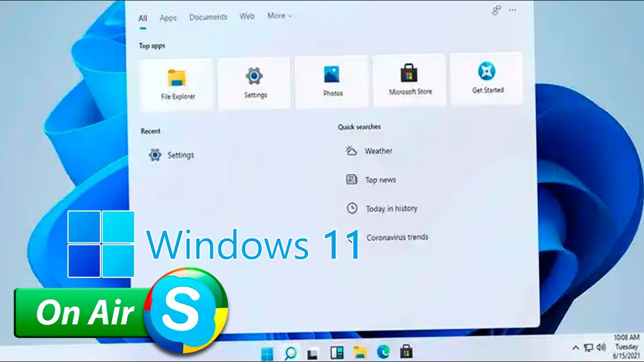The image size is (644, 362).
Task: Launch the Photos app tile
Action: click(x=333, y=81)
